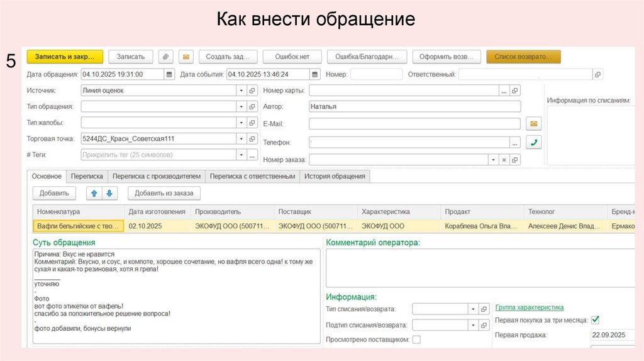Screen dimensions: 644x361
Task: Click the envelope icon next to E-Mail field
Action: point(534,124)
